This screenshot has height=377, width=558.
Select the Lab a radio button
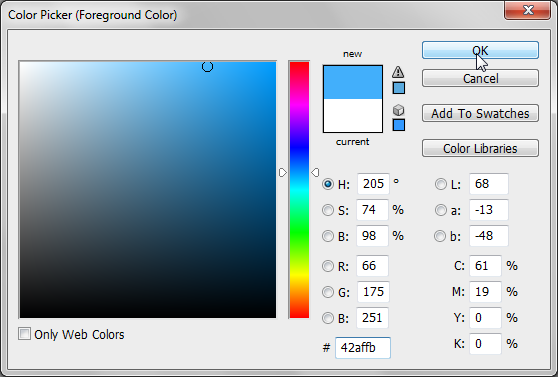point(441,210)
